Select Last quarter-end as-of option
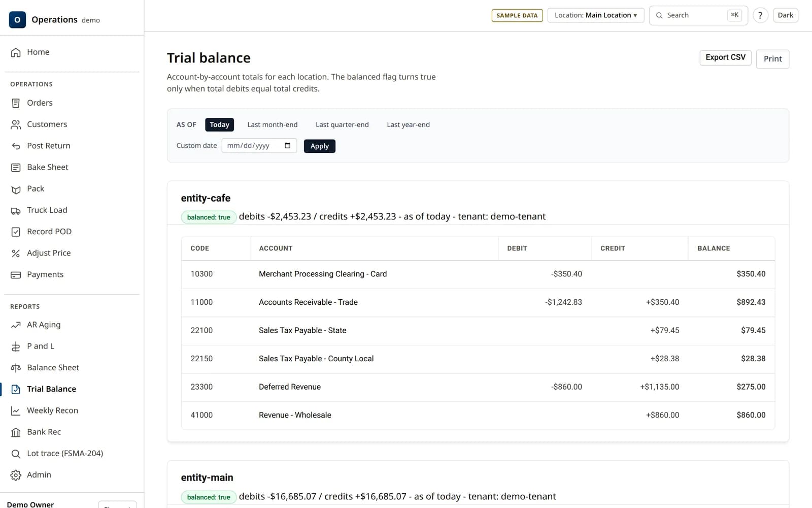Screen dimensions: 812x508 (342, 124)
